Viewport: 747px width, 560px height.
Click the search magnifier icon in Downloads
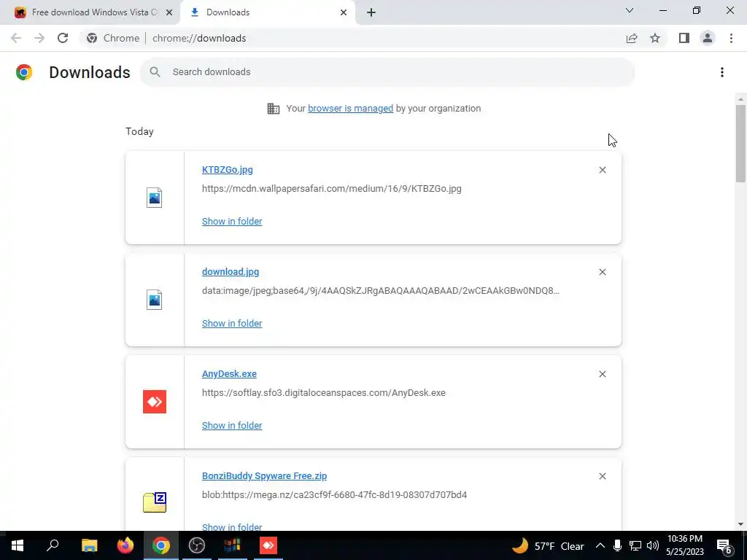click(x=155, y=72)
